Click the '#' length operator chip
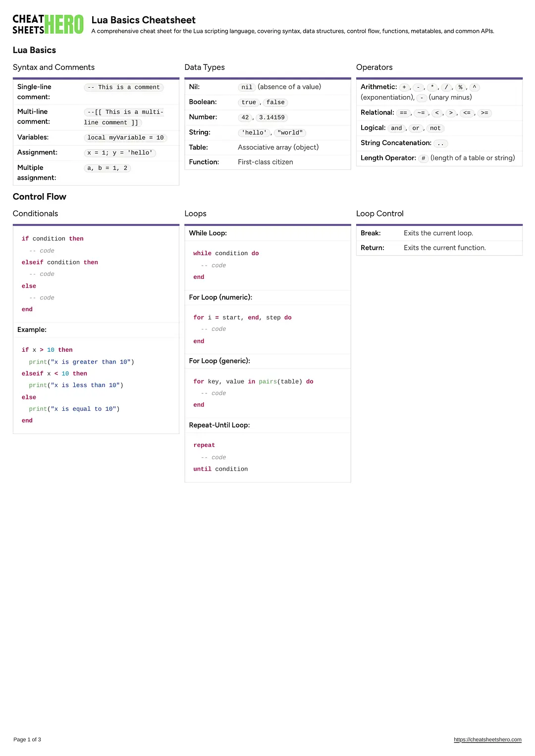 click(424, 159)
